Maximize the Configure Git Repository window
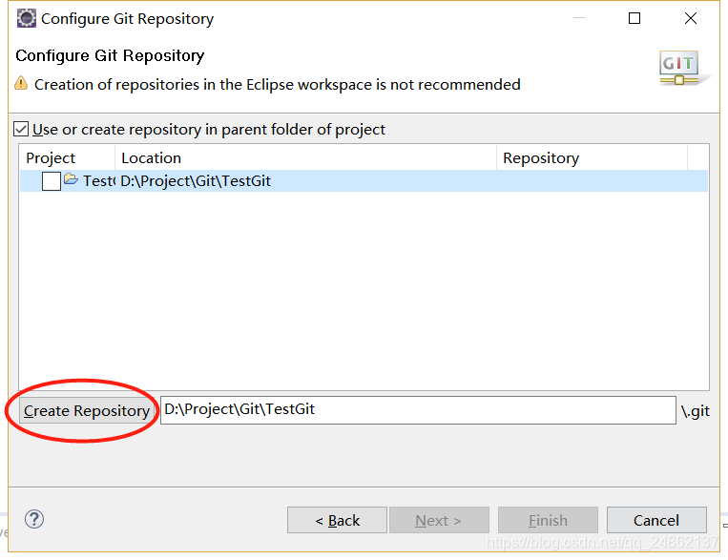This screenshot has height=560, width=728. tap(634, 18)
